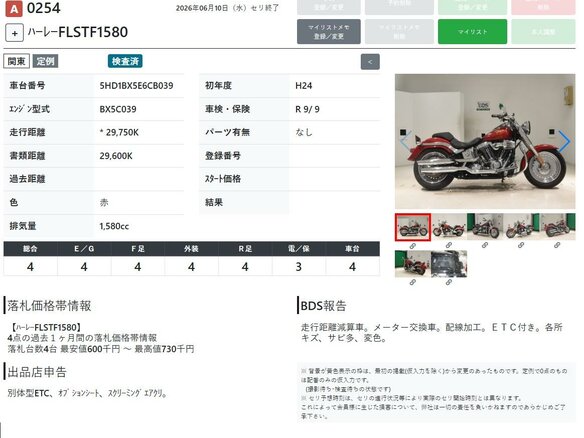Collapse the details panel with the grey arrow button
Image resolution: width=584 pixels, height=438 pixels.
coord(370,62)
